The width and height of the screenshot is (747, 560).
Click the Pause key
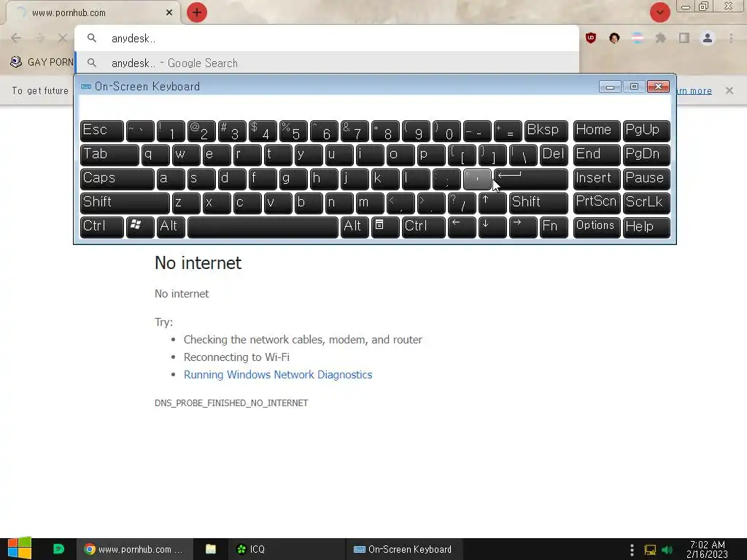click(646, 179)
